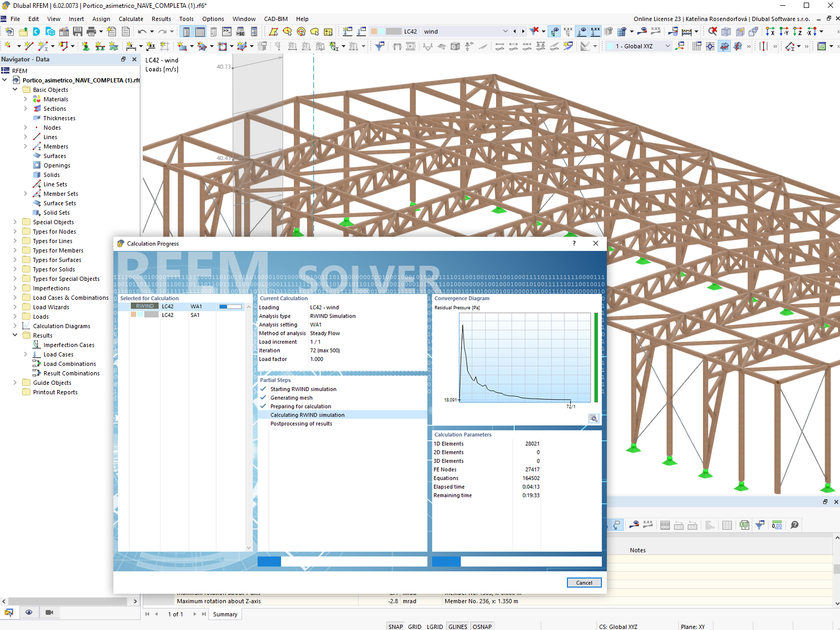840x630 pixels.
Task: Open the load case wind dropdown
Action: pyautogui.click(x=505, y=31)
